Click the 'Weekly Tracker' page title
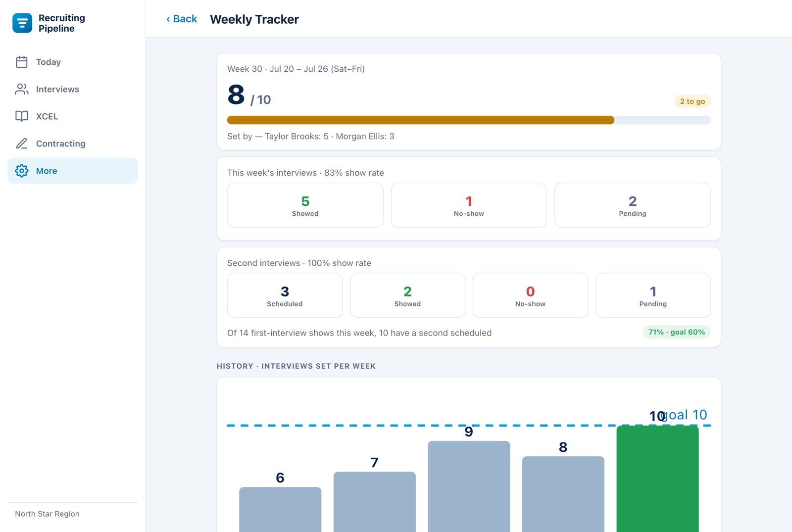The width and height of the screenshot is (792, 532). coord(254,19)
